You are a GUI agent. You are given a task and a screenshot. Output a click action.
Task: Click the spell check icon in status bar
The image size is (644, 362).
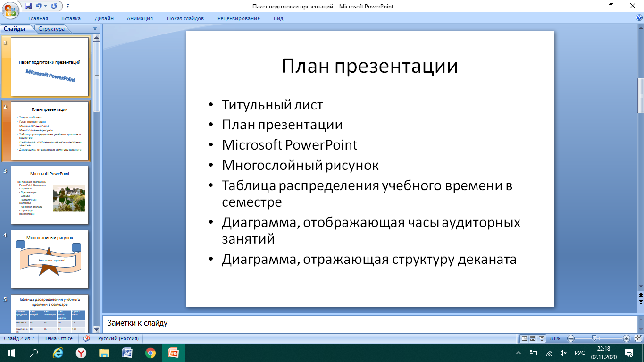tap(86, 338)
